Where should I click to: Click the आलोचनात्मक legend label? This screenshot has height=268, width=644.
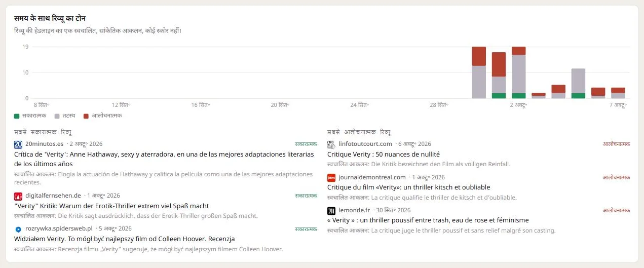click(x=106, y=116)
